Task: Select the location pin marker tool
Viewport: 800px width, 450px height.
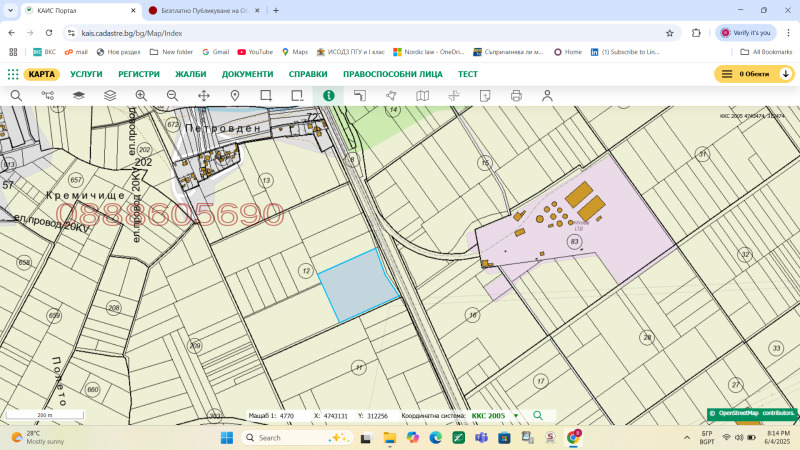Action: [235, 96]
